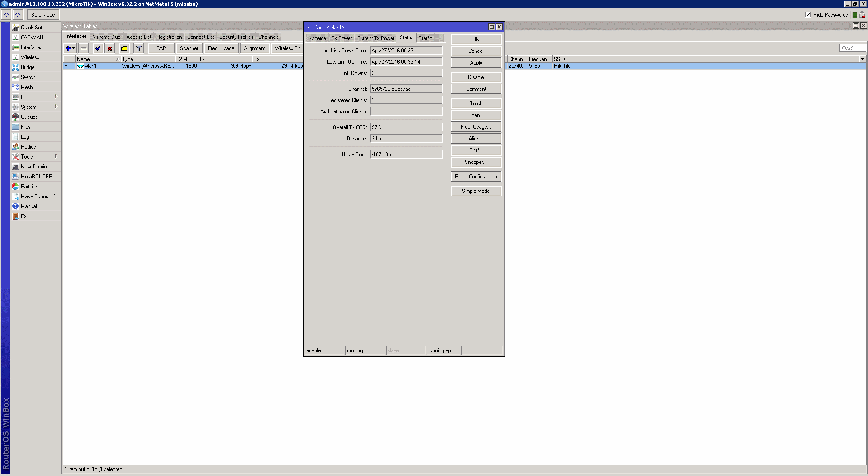Viewport: 868px width, 476px height.
Task: Click the SSID column header
Action: click(566, 59)
